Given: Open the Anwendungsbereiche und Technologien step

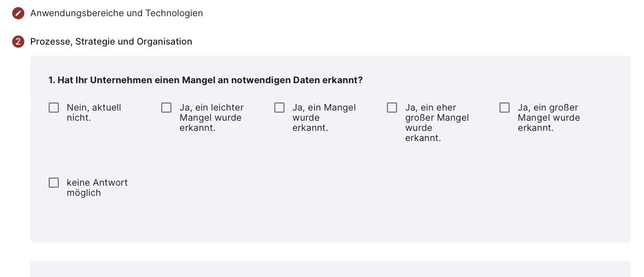Looking at the screenshot, I should [x=117, y=13].
